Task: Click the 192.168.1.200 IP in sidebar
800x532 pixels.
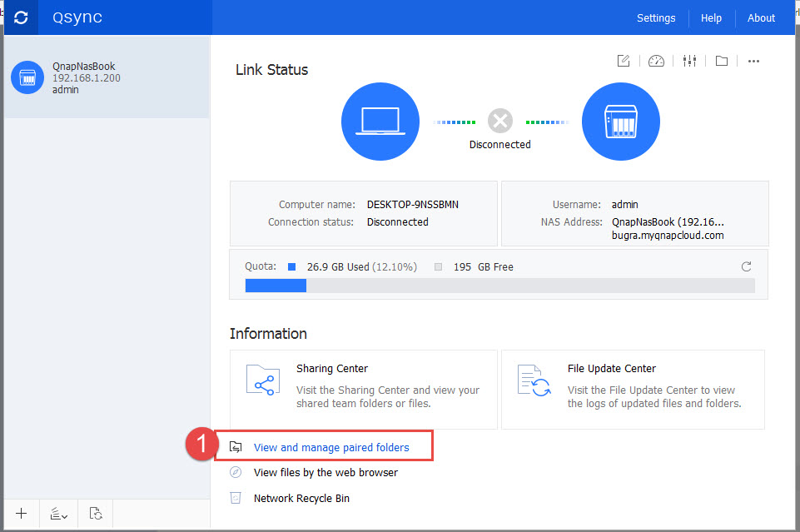Action: (87, 78)
